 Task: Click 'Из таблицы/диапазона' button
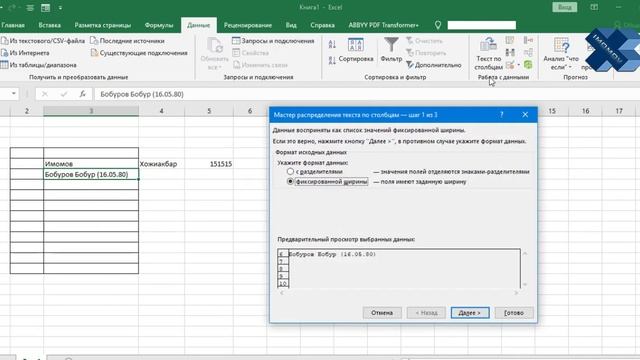point(39,65)
